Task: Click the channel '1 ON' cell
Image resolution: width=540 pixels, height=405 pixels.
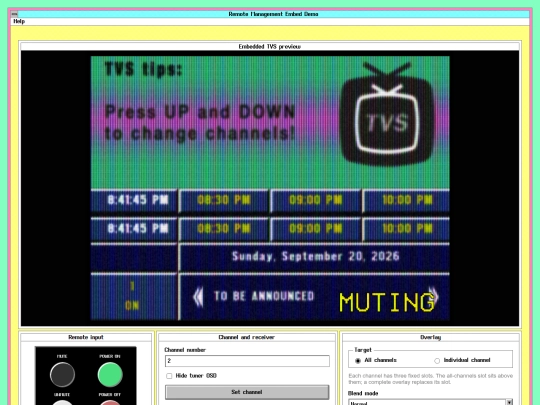Action: click(x=133, y=296)
